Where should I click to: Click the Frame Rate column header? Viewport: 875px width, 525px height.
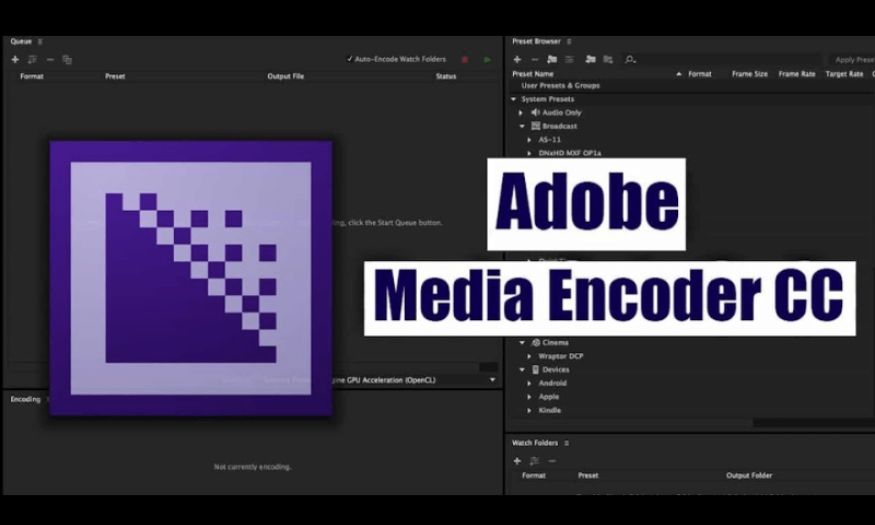[797, 74]
